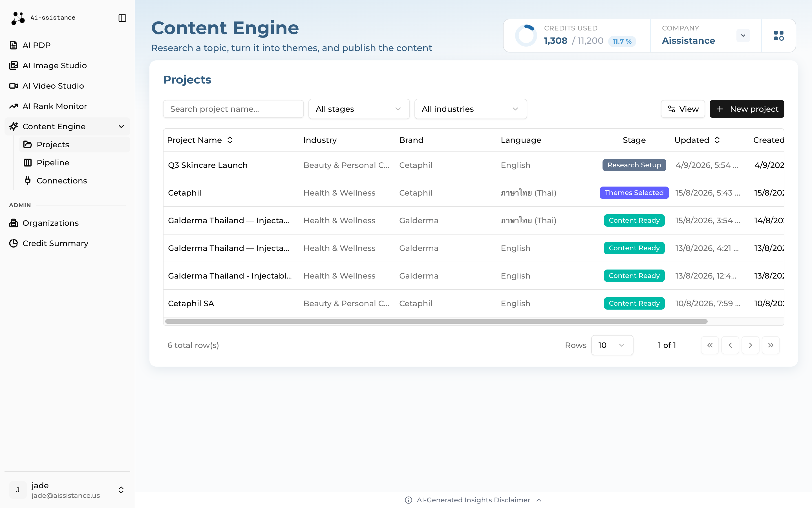This screenshot has width=812, height=508.
Task: Open the All industries dropdown
Action: click(470, 109)
